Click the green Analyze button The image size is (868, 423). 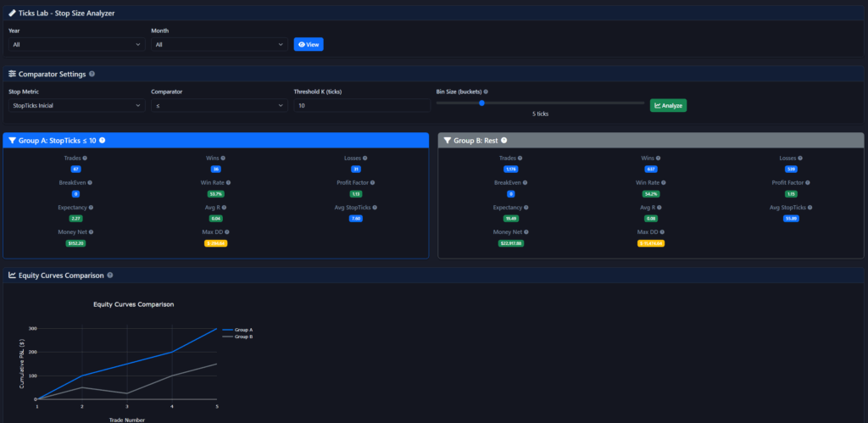pos(668,106)
